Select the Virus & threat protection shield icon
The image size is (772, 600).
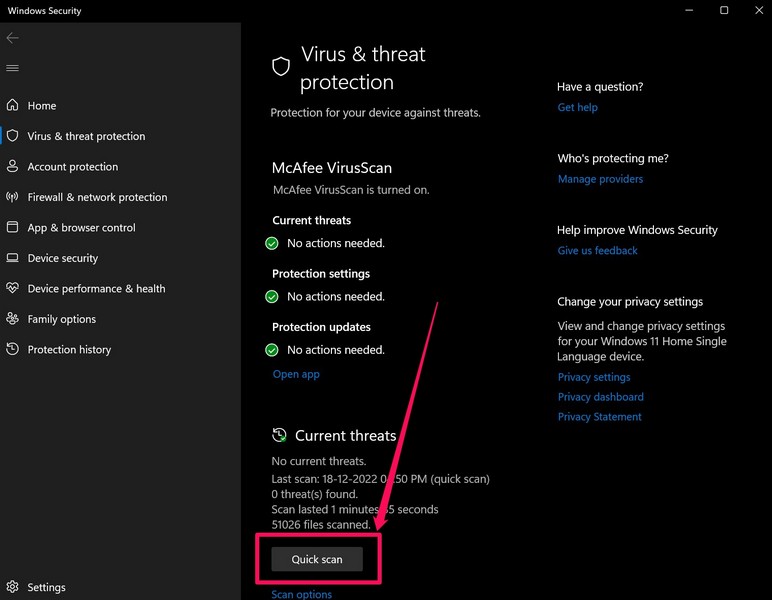tap(12, 136)
